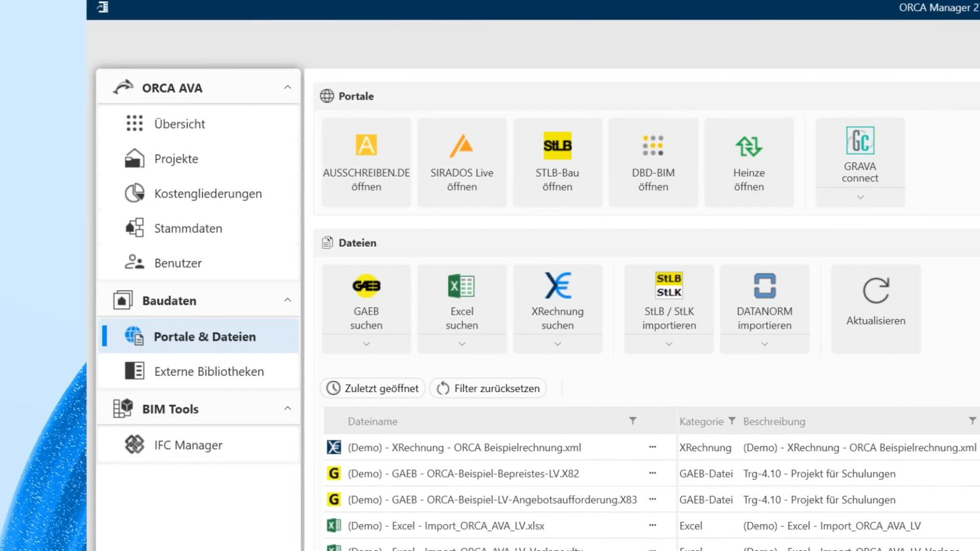This screenshot has height=551, width=980.
Task: Sort by Beschreibung column header
Action: tap(774, 421)
